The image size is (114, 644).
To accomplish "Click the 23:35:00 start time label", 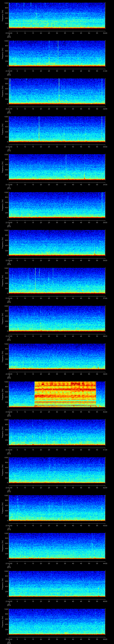I will click(x=9, y=260).
